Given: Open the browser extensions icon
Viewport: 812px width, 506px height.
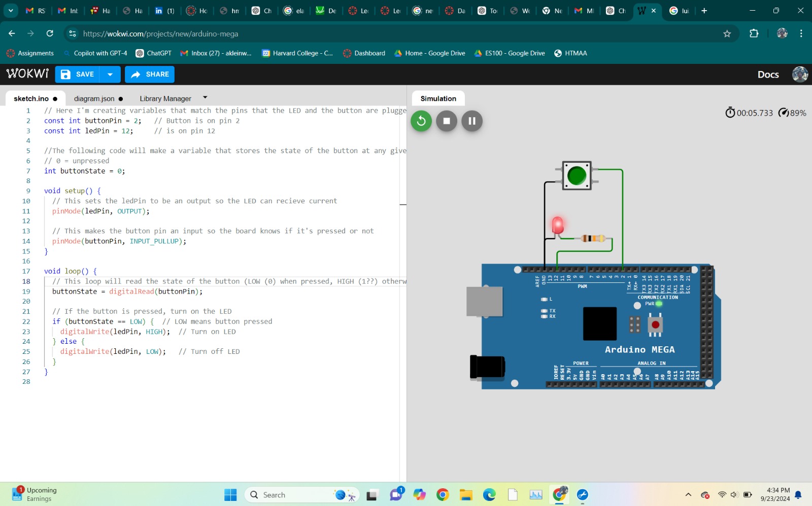Looking at the screenshot, I should coord(754,33).
